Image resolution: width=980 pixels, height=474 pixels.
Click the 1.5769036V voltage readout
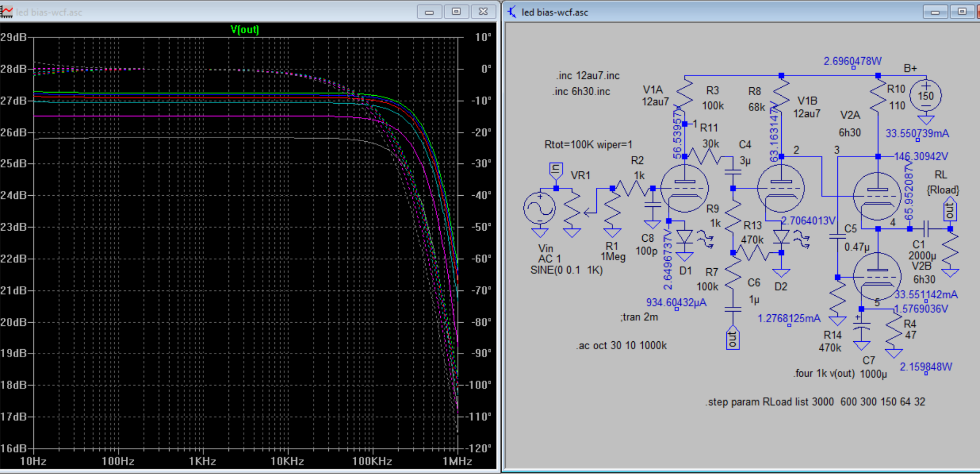tap(921, 308)
